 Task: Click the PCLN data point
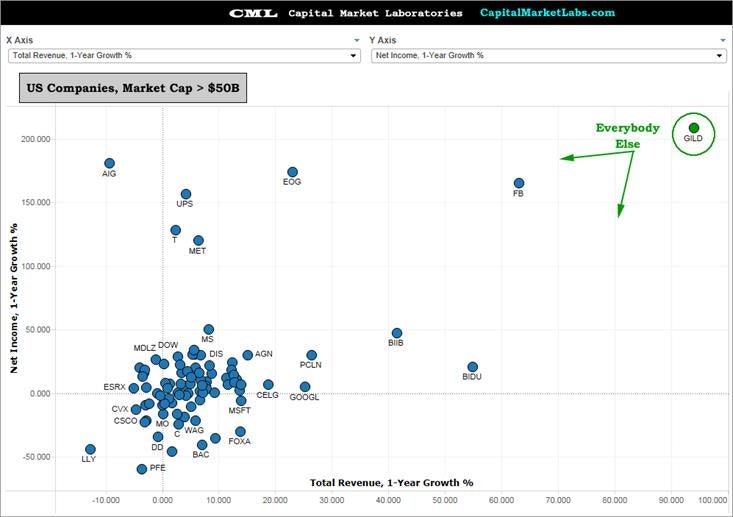(312, 355)
